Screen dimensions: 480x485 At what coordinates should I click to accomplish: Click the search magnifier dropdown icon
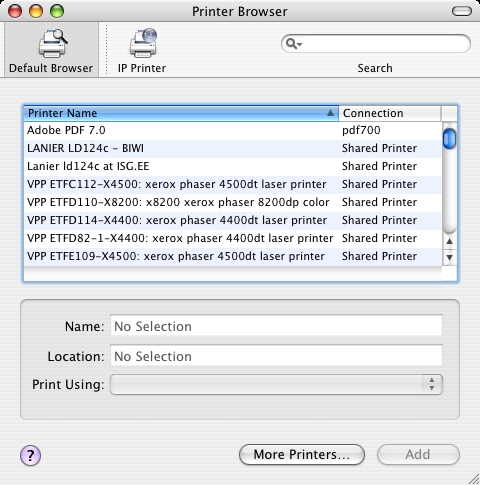pos(294,44)
